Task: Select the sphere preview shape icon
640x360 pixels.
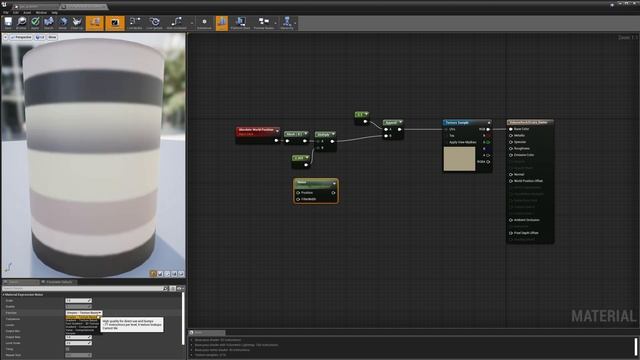Action: pyautogui.click(x=160, y=274)
